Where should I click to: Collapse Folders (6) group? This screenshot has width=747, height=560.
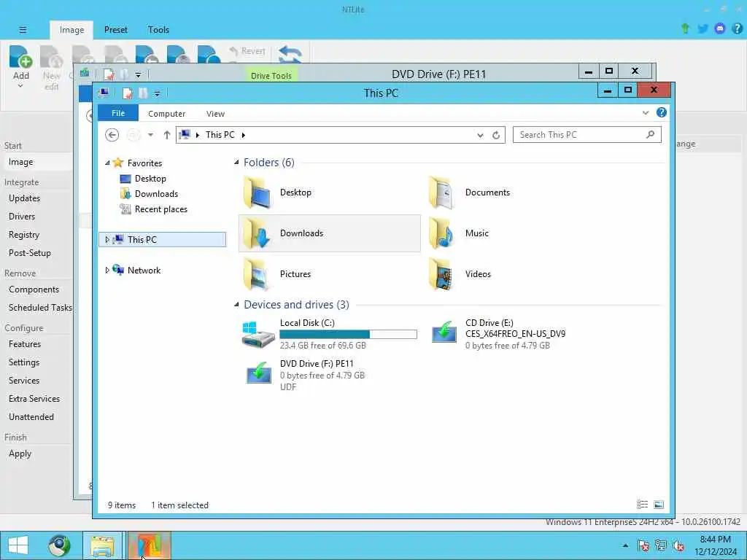point(236,163)
